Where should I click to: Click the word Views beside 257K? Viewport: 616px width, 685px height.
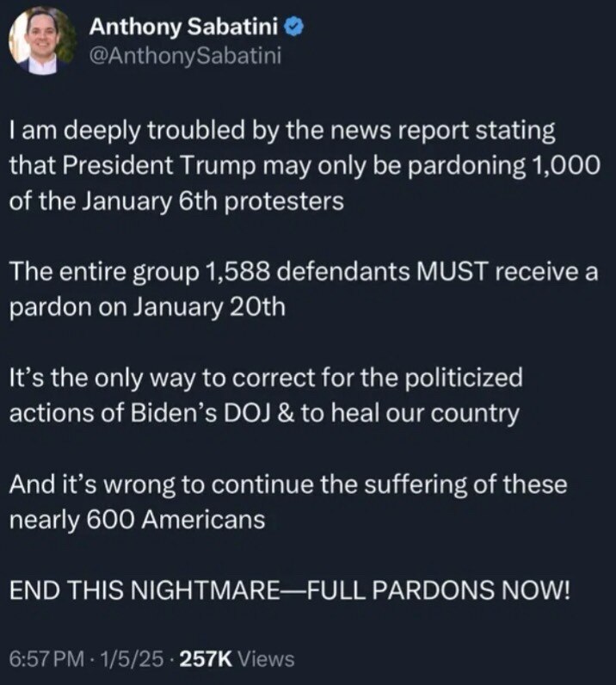[x=265, y=659]
